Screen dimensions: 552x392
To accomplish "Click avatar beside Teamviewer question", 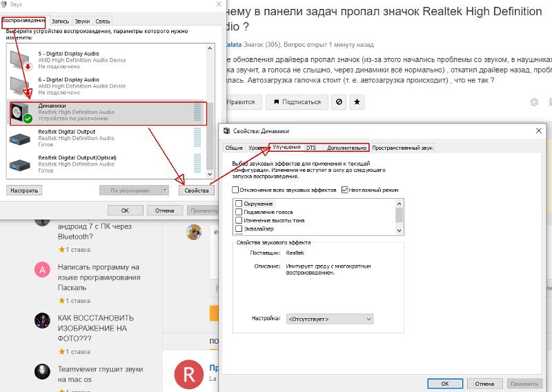I will click(x=42, y=372).
